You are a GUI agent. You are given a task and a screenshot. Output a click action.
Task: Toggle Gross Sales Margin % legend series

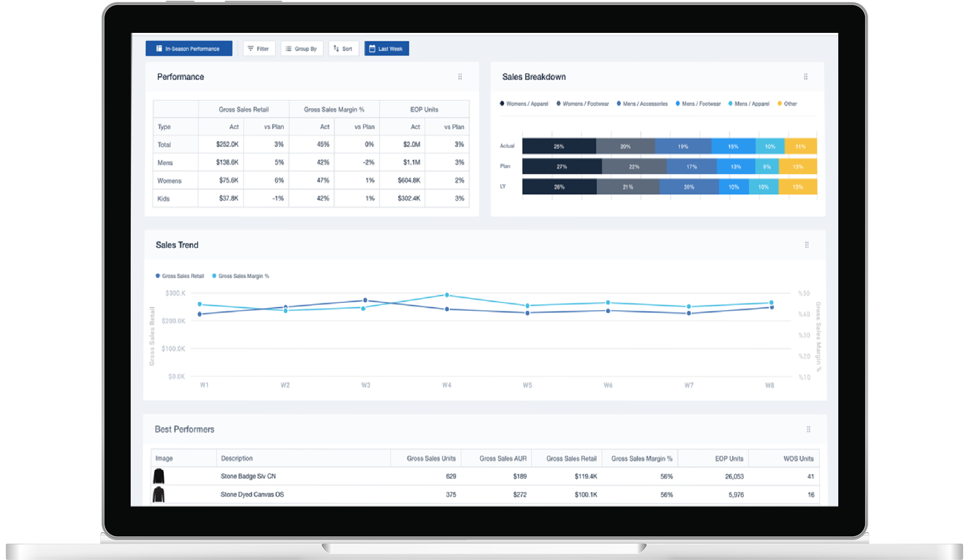tap(241, 276)
